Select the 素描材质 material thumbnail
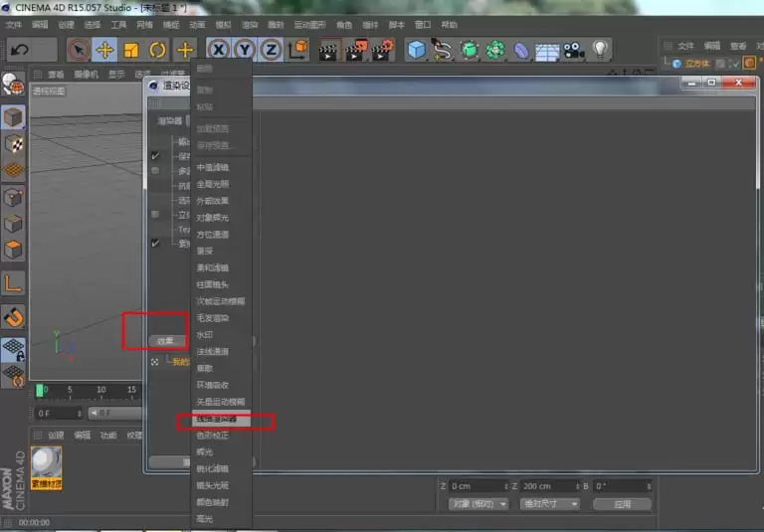 point(46,464)
